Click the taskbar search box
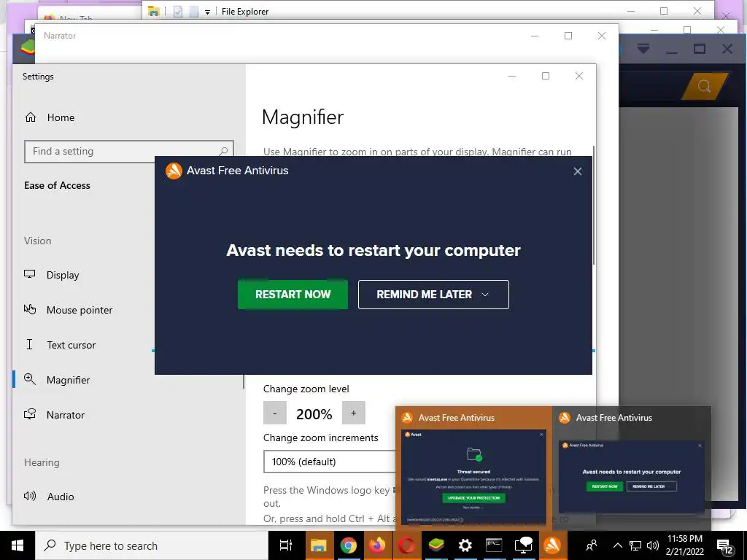This screenshot has height=560, width=747. pyautogui.click(x=152, y=545)
